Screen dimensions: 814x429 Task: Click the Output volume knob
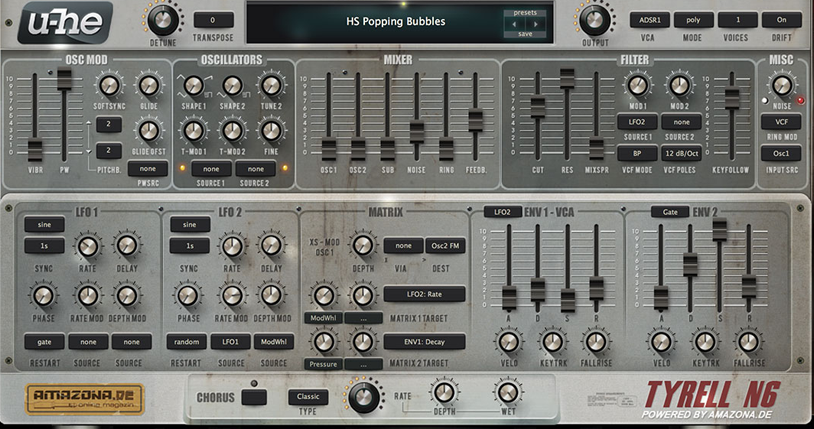coord(594,19)
